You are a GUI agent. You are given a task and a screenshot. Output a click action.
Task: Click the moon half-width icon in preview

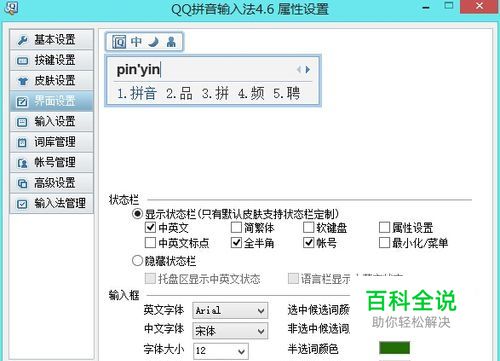point(154,42)
